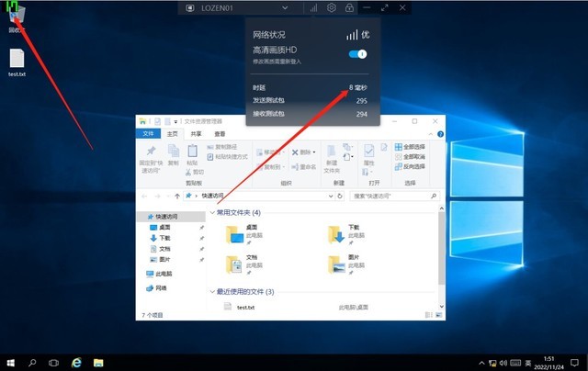Open the remote session settings gear
Screen dimensions: 588x371
click(331, 7)
